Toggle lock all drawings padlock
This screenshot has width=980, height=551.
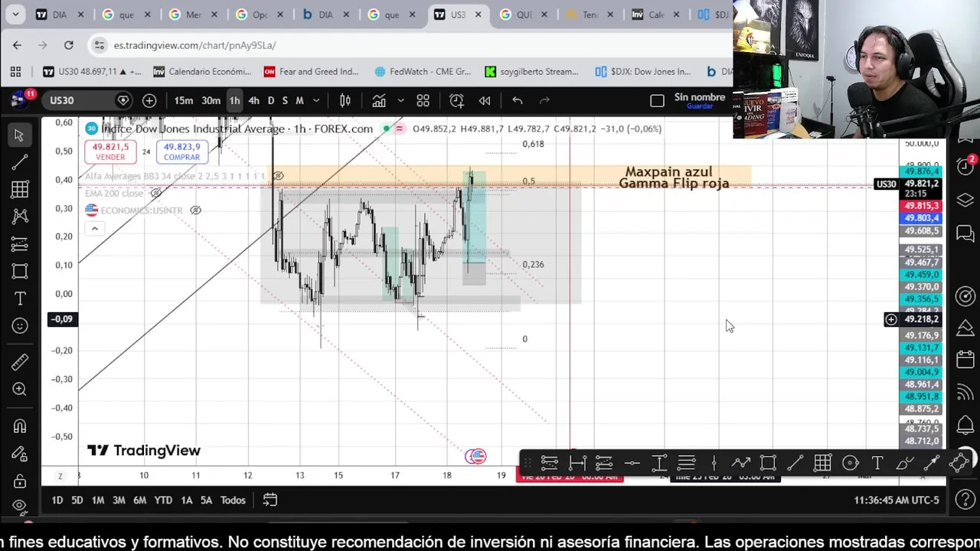point(19,481)
